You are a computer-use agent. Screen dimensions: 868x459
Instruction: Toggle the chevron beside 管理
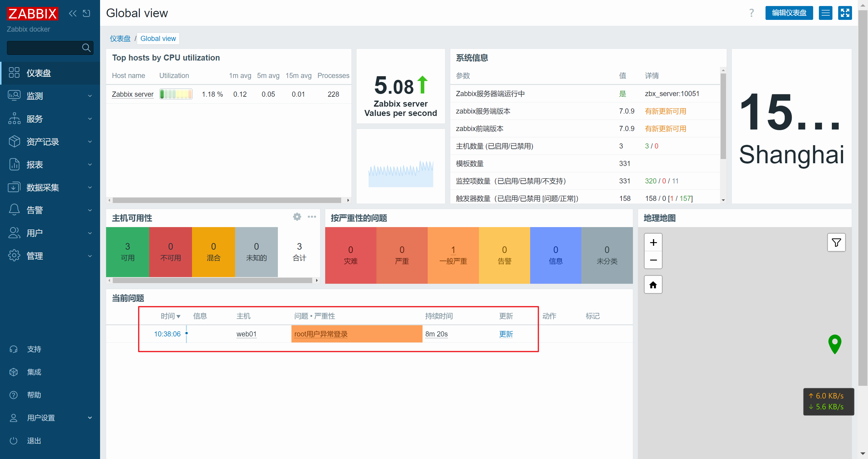[90, 256]
